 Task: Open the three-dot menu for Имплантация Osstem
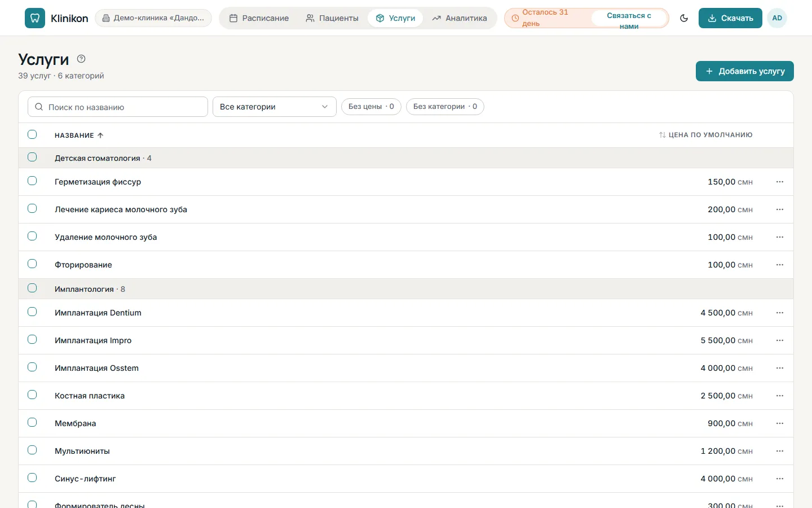click(x=780, y=368)
